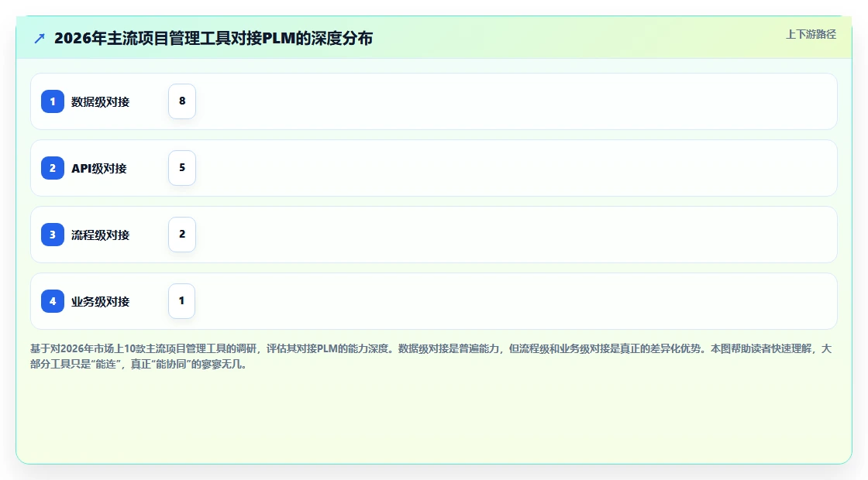Click the blue number 4 badge
The image size is (868, 480).
(x=53, y=301)
